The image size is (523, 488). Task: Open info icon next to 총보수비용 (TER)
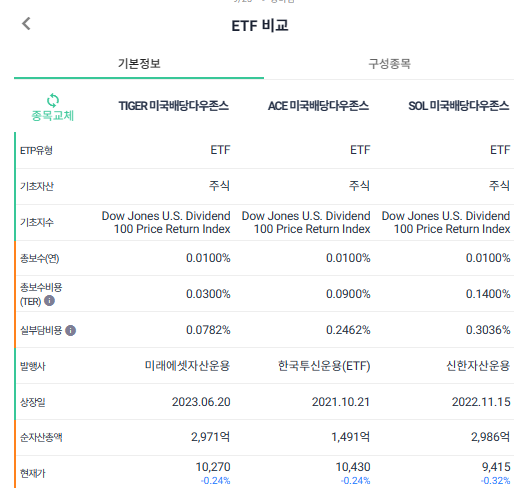(49, 301)
